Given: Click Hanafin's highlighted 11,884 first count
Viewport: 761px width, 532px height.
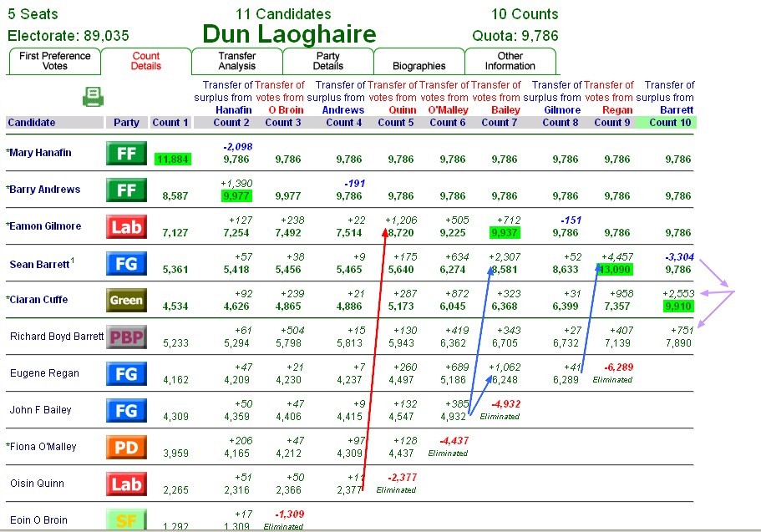Looking at the screenshot, I should coord(173,159).
